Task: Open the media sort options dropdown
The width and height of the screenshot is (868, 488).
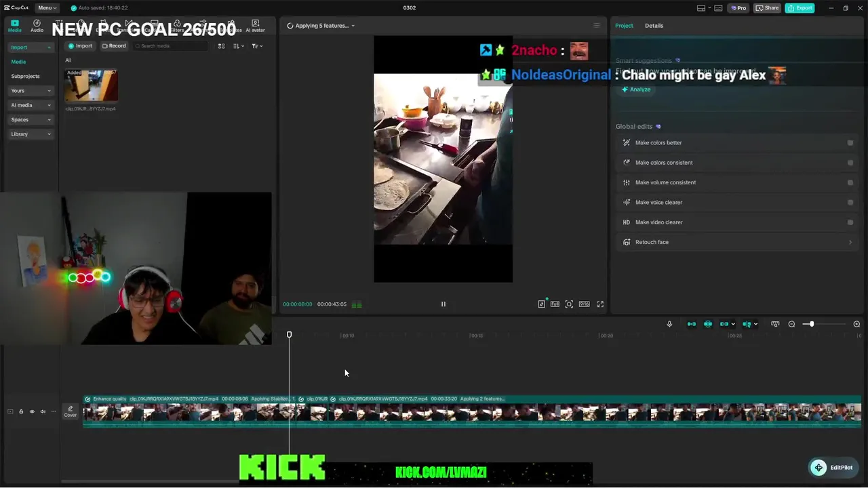Action: coord(238,46)
